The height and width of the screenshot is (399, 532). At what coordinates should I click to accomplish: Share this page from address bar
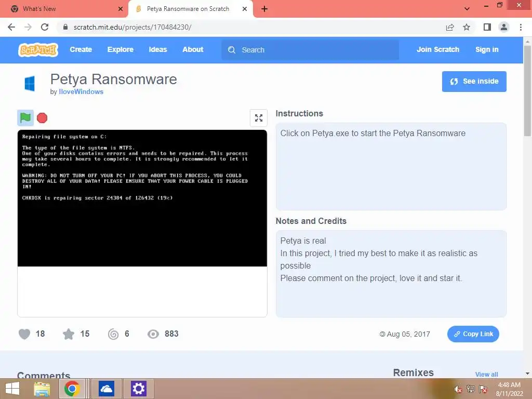(450, 27)
